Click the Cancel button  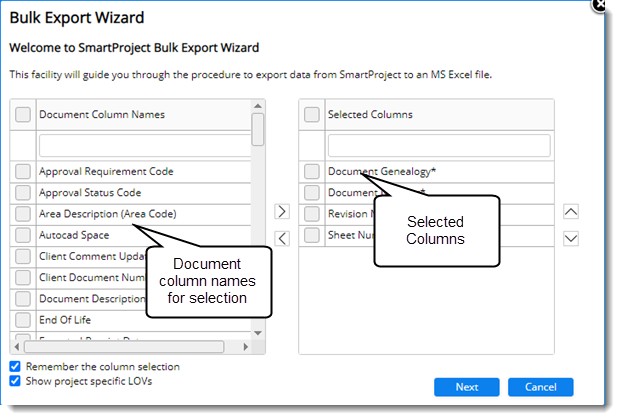540,387
